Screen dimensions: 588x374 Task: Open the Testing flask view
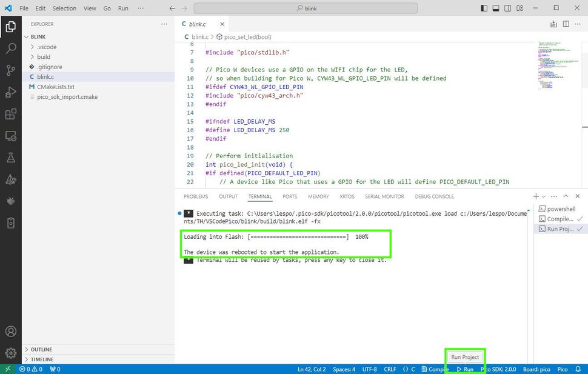(x=11, y=158)
